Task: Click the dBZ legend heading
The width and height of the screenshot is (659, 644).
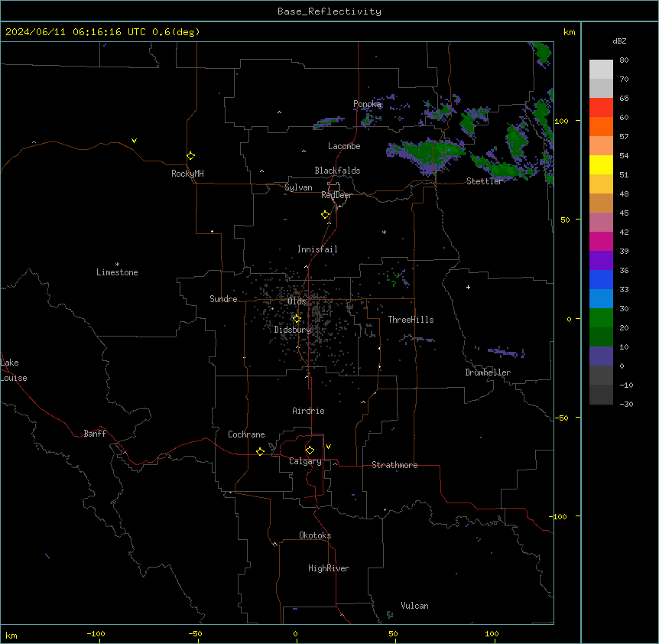Action: [619, 41]
